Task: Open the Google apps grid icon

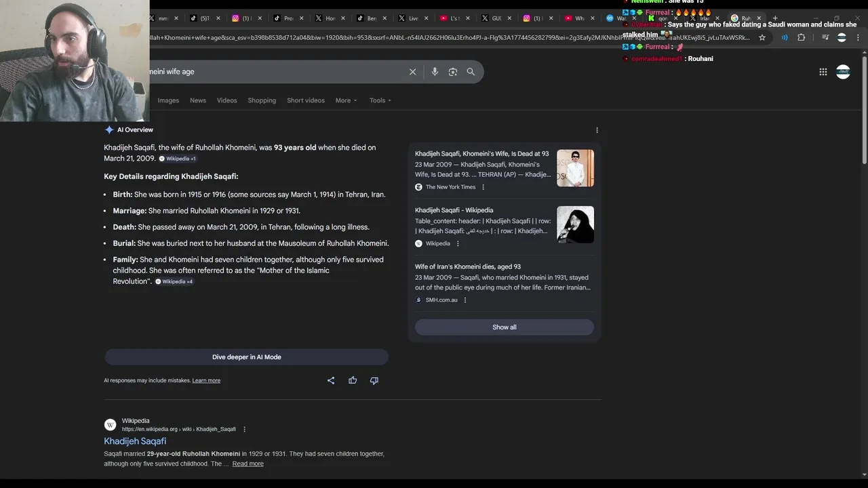Action: [x=823, y=72]
